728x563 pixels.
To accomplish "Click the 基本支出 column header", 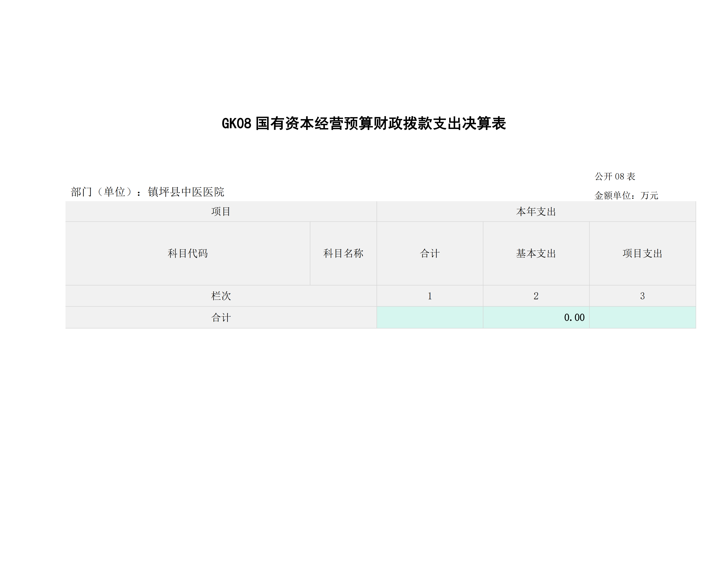I will [x=536, y=253].
